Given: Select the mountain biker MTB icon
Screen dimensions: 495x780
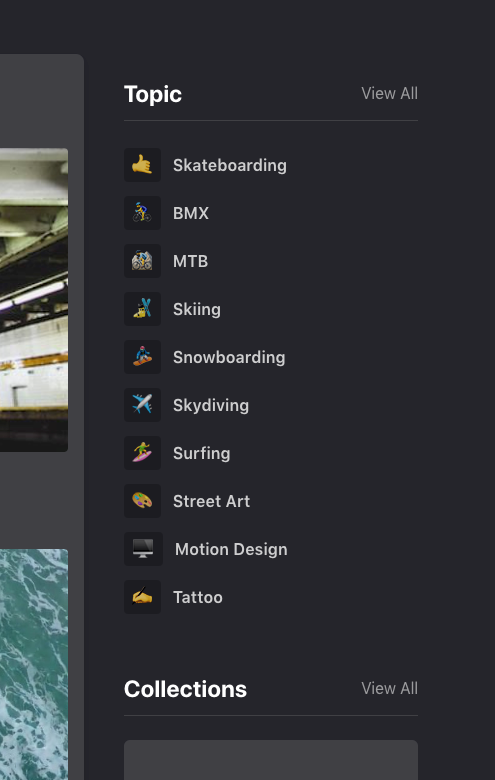Looking at the screenshot, I should (x=142, y=261).
